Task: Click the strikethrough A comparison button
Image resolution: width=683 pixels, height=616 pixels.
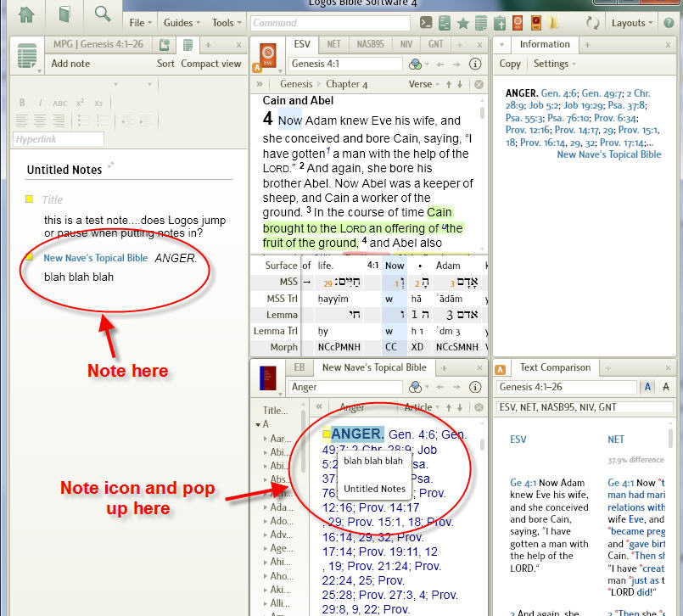Action: click(x=665, y=387)
